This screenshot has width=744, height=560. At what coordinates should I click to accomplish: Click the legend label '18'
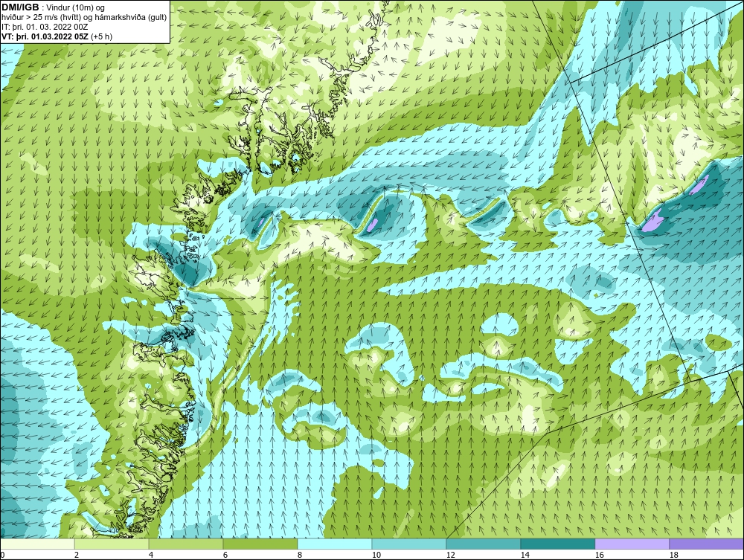(x=673, y=555)
